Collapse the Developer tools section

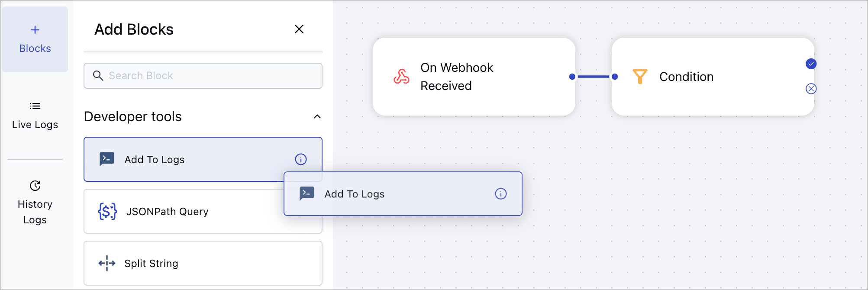pos(317,116)
